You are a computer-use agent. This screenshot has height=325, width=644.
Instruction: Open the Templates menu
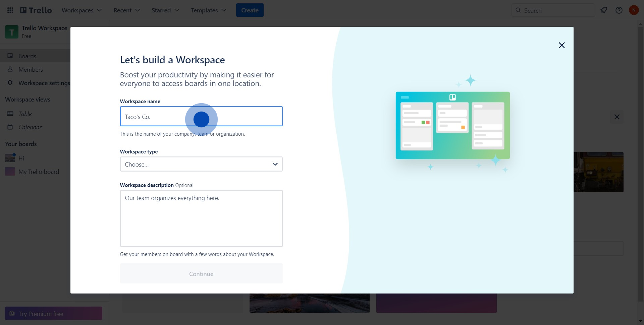point(208,10)
